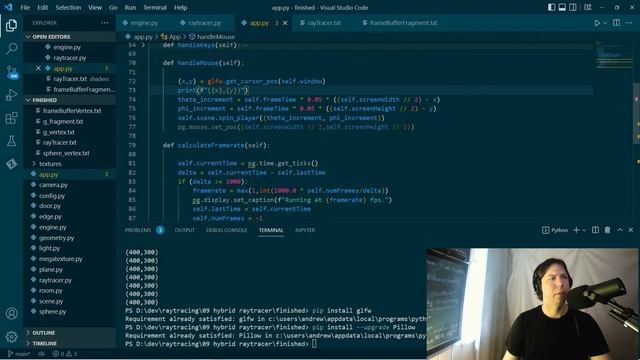
Task: Kill terminal with trash icon
Action: point(607,230)
